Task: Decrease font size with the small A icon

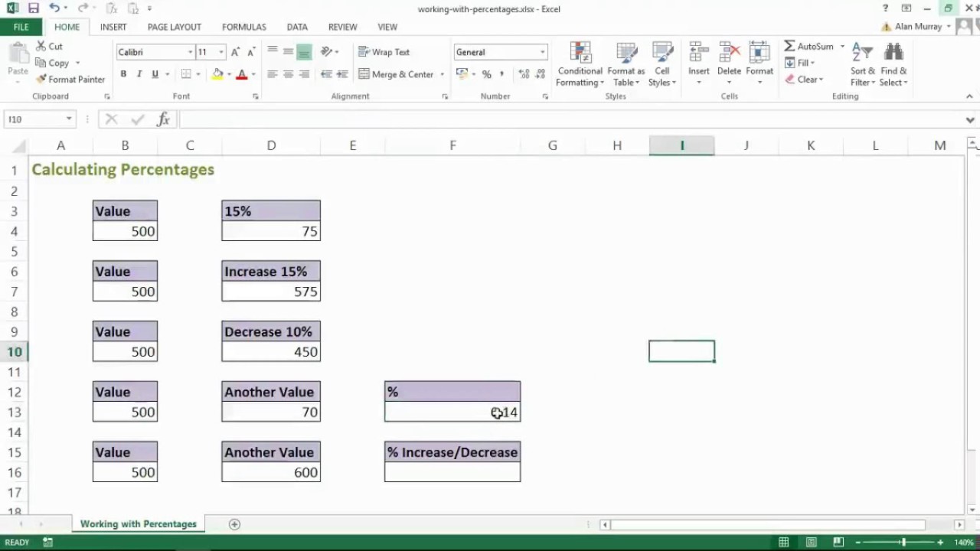Action: [250, 52]
